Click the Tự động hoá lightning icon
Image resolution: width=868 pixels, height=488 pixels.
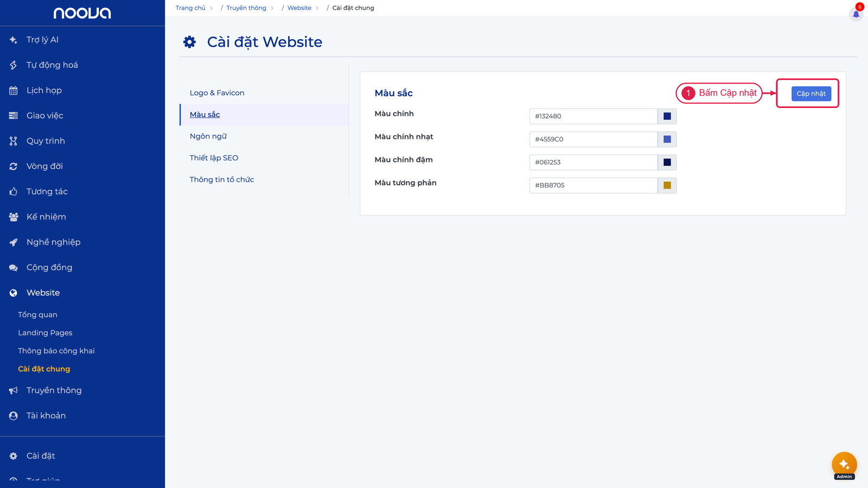(x=14, y=65)
